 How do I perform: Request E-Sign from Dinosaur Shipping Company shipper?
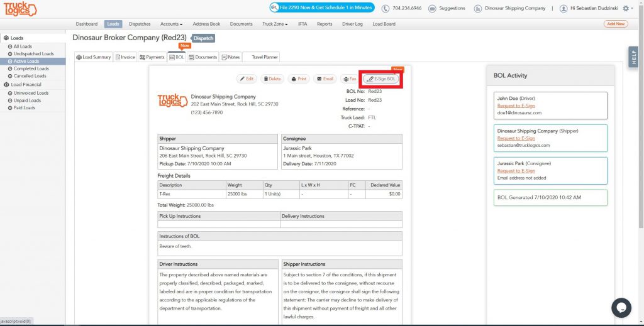coord(516,138)
